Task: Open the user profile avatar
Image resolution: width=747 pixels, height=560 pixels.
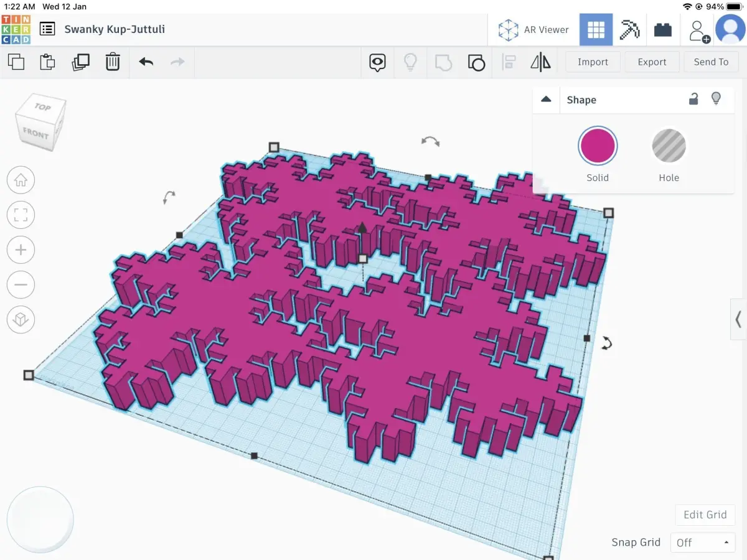Action: [x=730, y=29]
